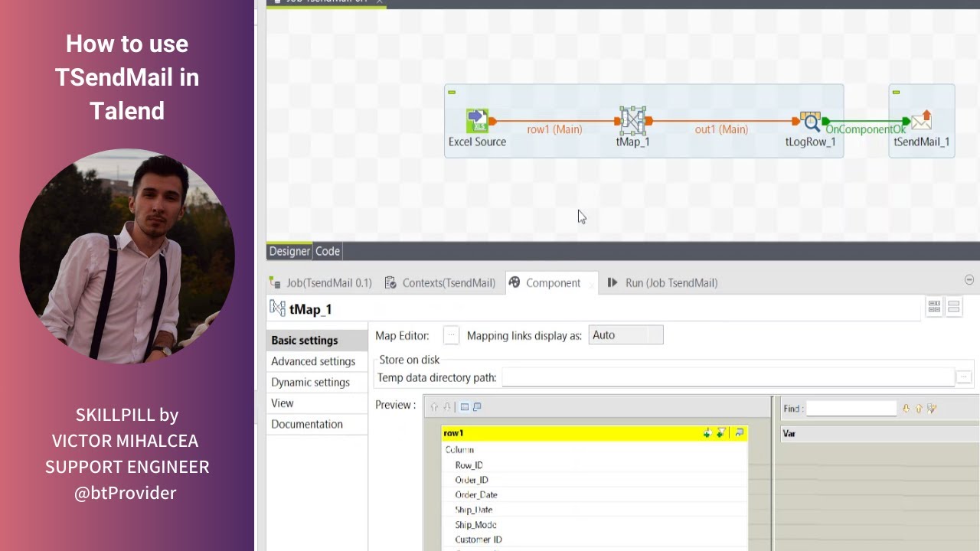Select Basic settings in side list
Viewport: 980px width, 551px height.
click(x=316, y=341)
